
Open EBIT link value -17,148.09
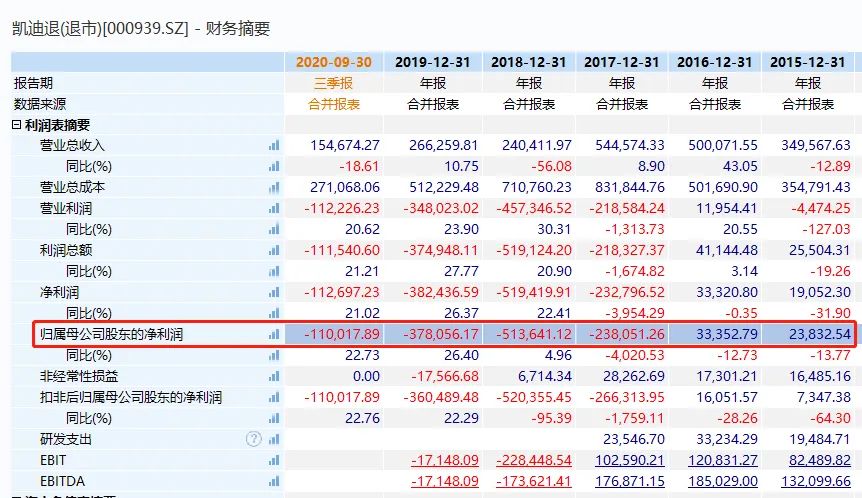tap(445, 460)
